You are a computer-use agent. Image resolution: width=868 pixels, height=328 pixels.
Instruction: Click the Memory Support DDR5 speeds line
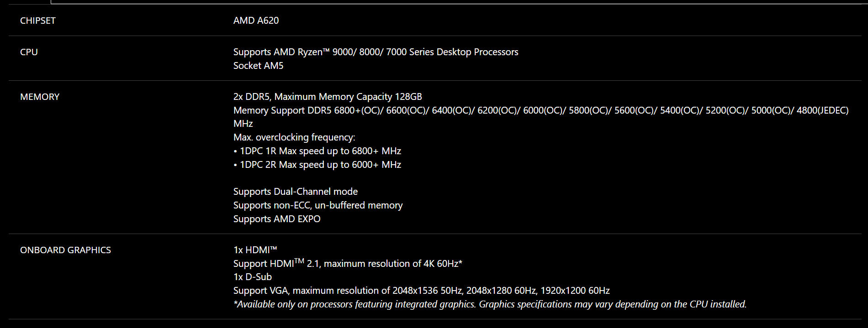[x=541, y=110]
